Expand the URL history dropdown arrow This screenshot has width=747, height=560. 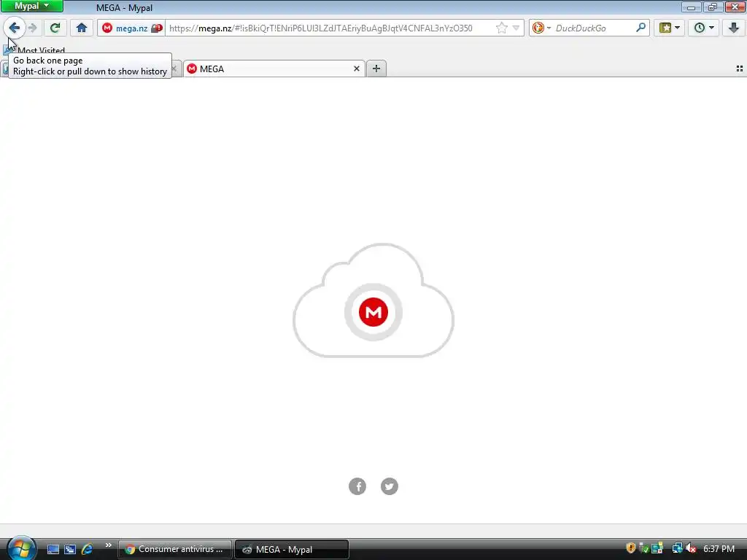coord(516,28)
